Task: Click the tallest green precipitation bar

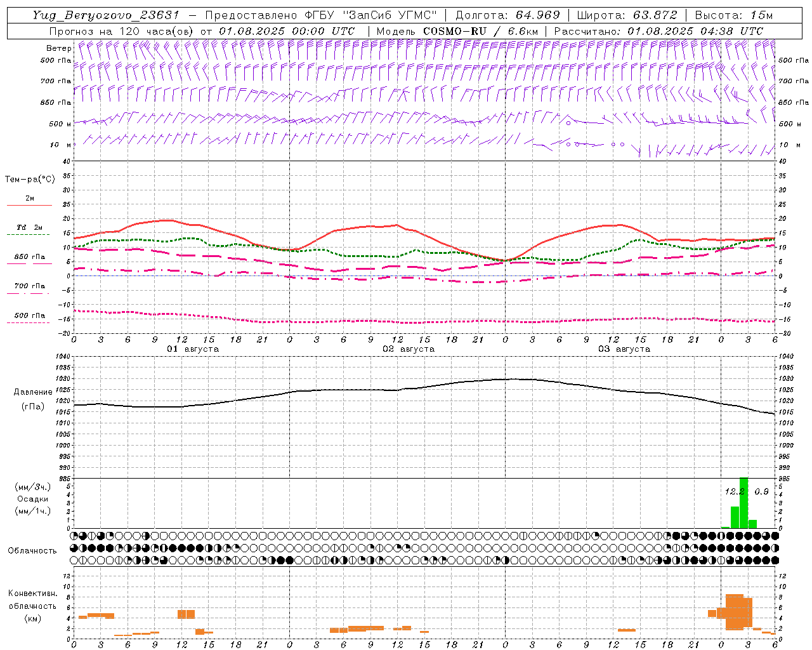Action: coord(743,503)
